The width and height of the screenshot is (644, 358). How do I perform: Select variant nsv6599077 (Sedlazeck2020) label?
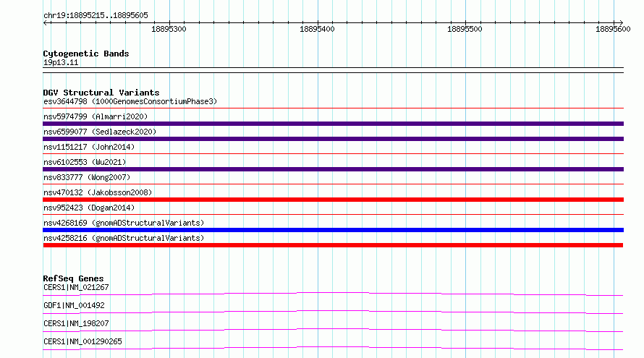coord(100,132)
